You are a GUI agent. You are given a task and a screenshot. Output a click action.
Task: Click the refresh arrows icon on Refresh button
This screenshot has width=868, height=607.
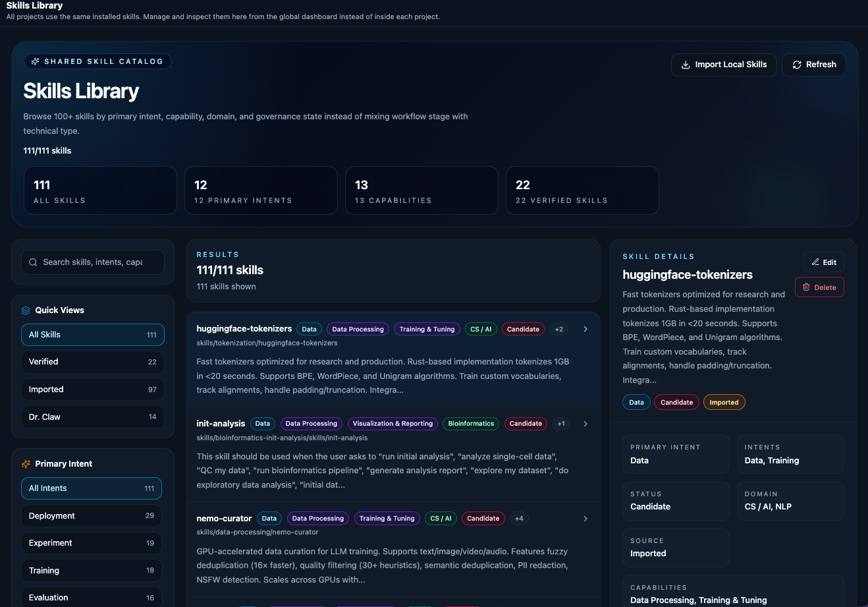pos(798,65)
